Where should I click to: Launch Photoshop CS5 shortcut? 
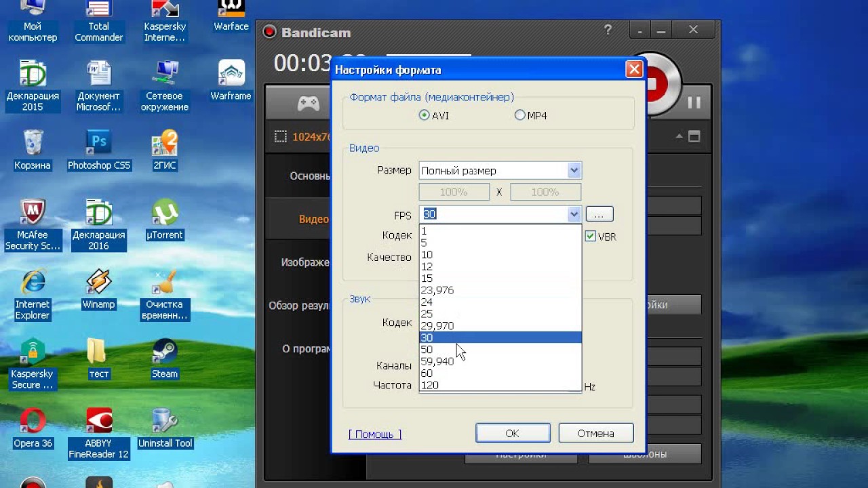click(x=98, y=150)
